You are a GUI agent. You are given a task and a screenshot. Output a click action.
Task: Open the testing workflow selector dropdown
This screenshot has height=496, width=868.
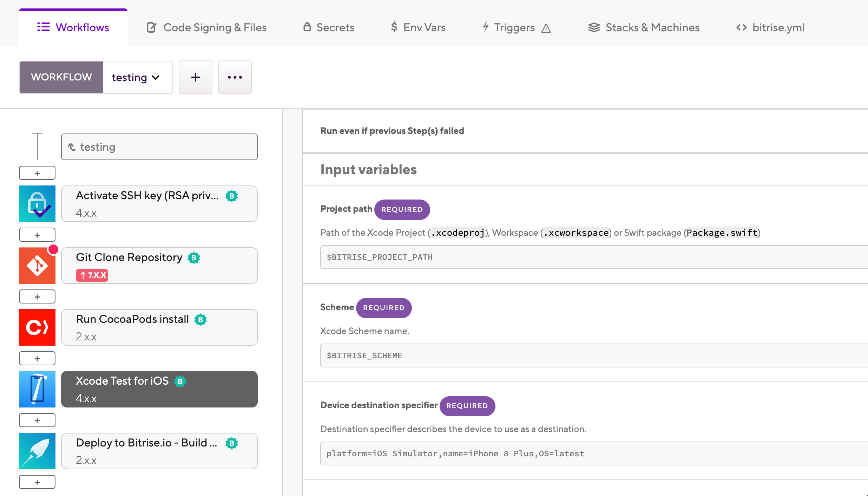pos(137,77)
